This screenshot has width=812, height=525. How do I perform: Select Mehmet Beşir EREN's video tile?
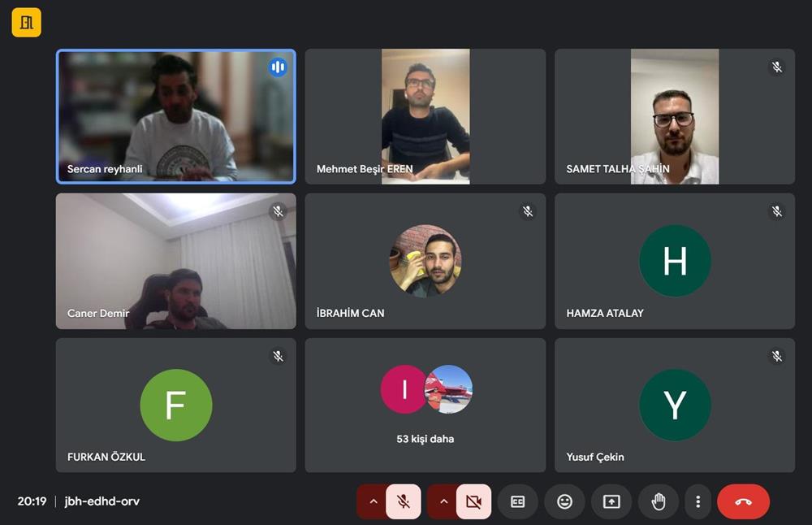[x=425, y=116]
